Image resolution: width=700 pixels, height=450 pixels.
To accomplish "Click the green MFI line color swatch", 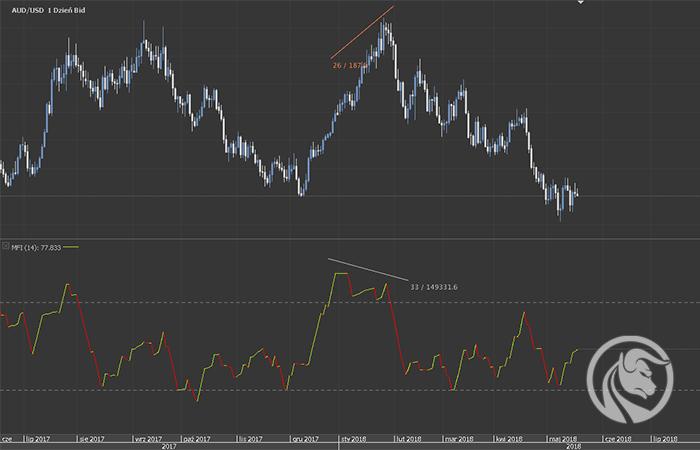I will point(71,247).
